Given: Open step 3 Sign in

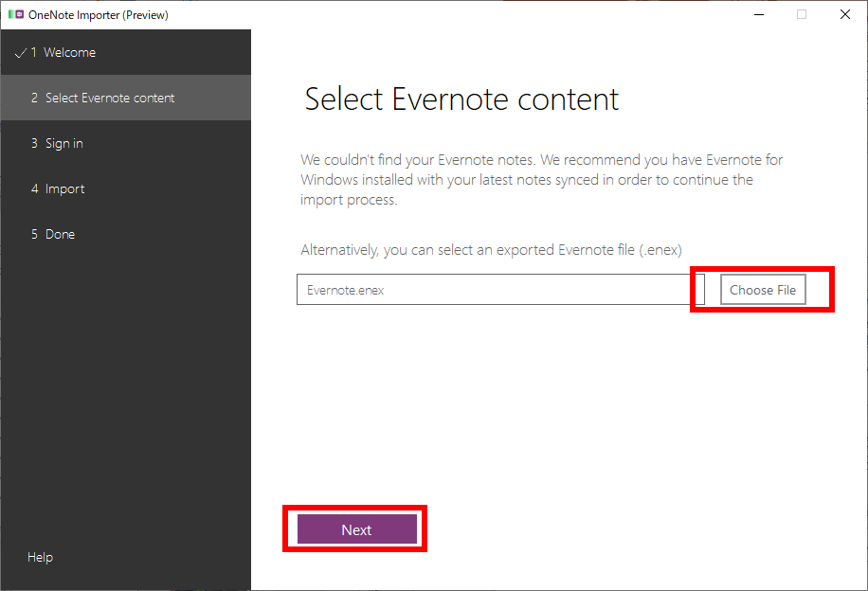Looking at the screenshot, I should tap(126, 143).
